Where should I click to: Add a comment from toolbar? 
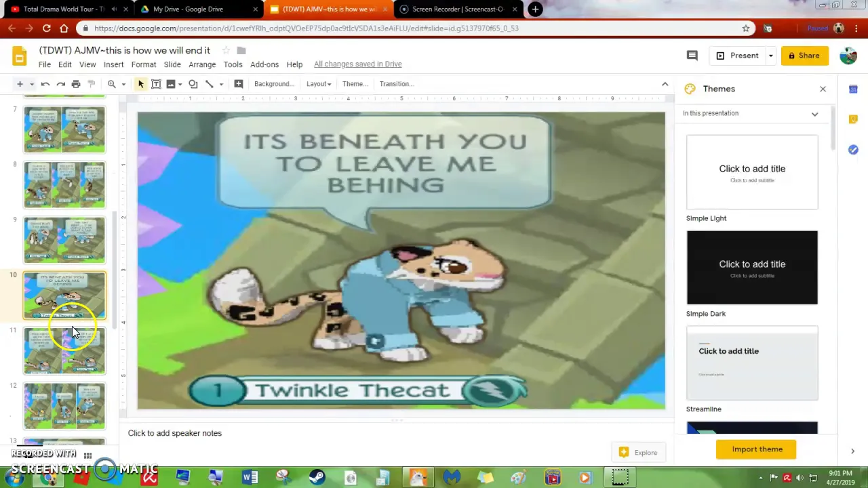click(239, 84)
